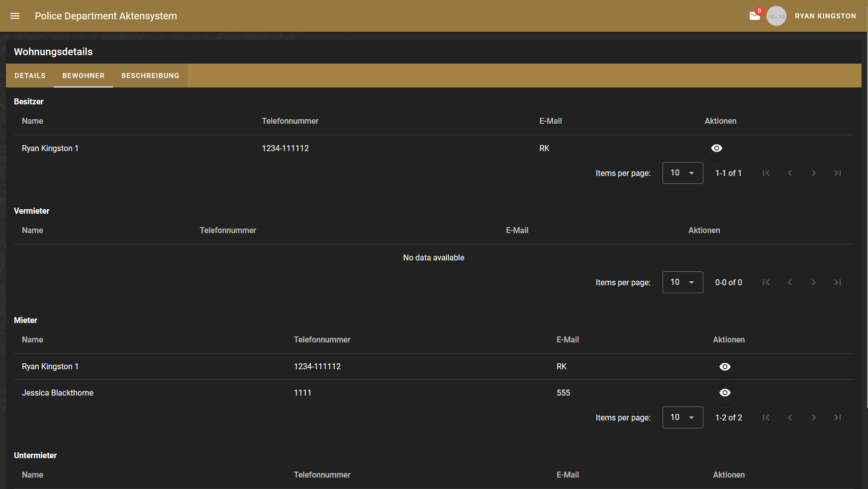The height and width of the screenshot is (489, 868).
Task: Open items per page dropdown in Besitzer
Action: point(682,173)
